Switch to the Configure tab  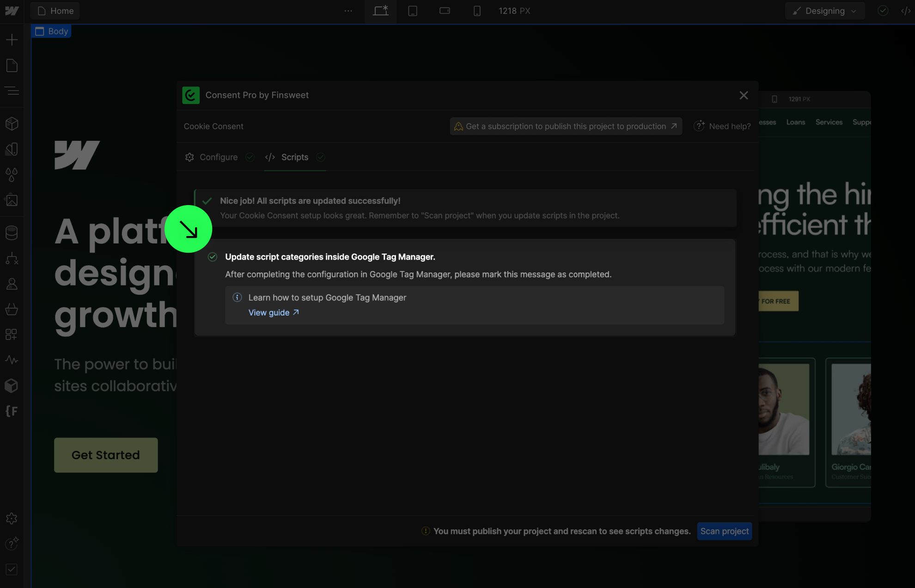[x=219, y=157]
